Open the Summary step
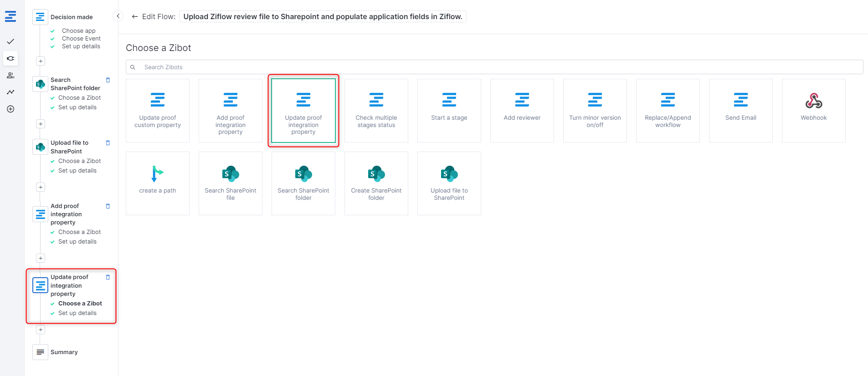 (x=64, y=352)
